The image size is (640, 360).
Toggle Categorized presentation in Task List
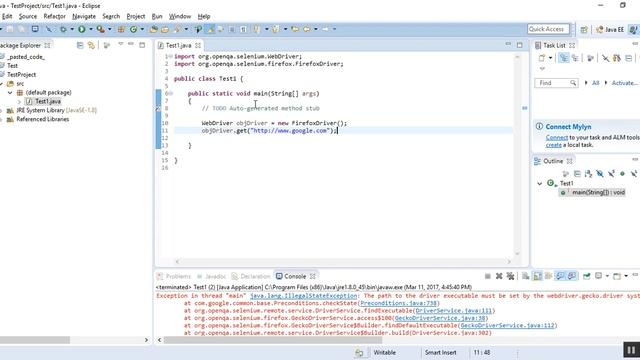[564, 58]
